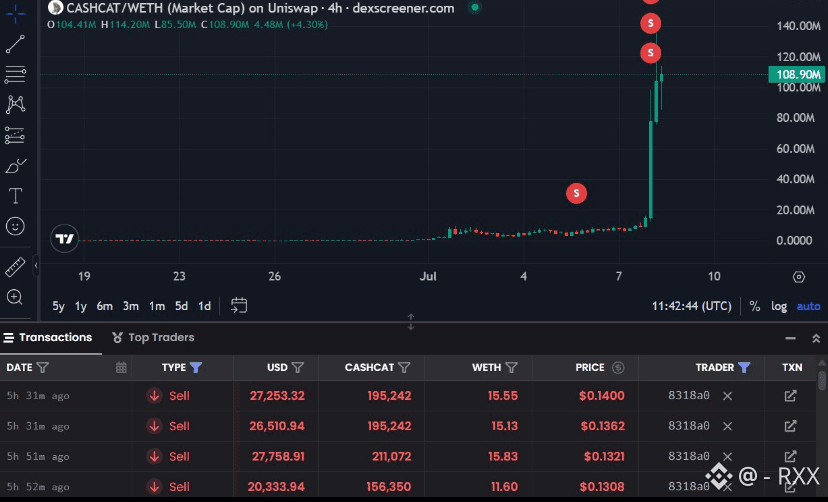Viewport: 828px width, 502px height.
Task: Activate the zoom in tool
Action: [15, 297]
